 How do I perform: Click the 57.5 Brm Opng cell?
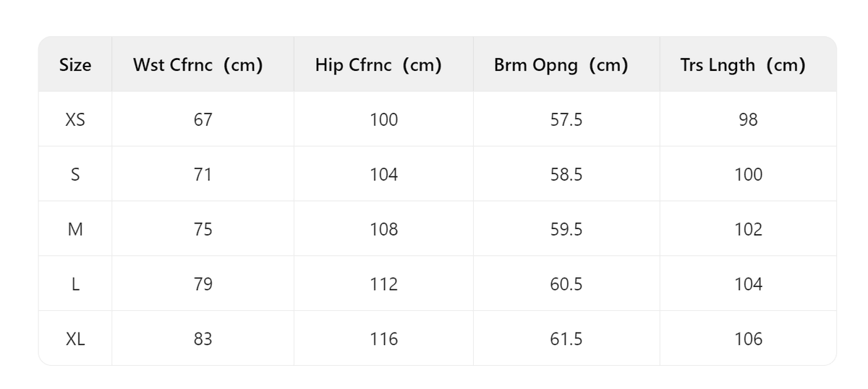click(x=566, y=120)
